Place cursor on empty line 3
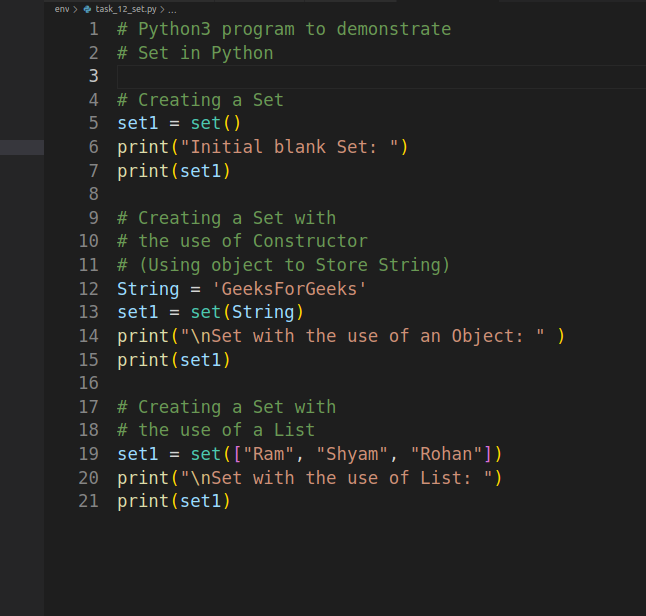Viewport: 646px width, 616px height. pos(381,77)
